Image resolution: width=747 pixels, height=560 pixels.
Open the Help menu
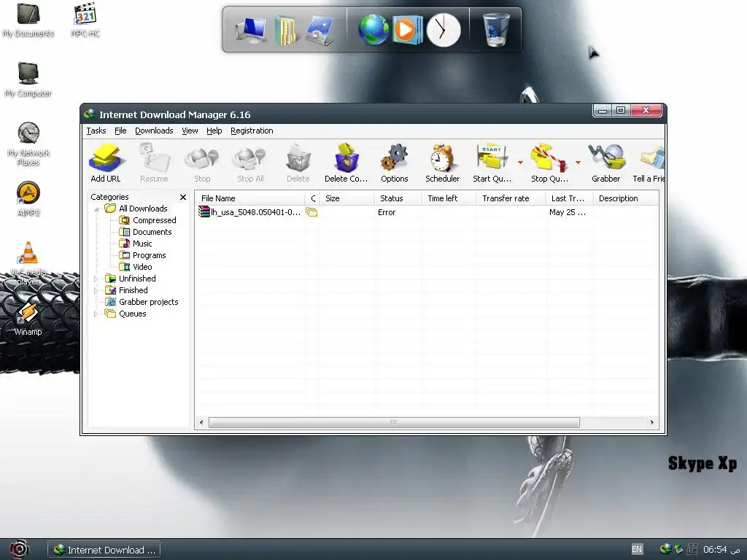214,131
